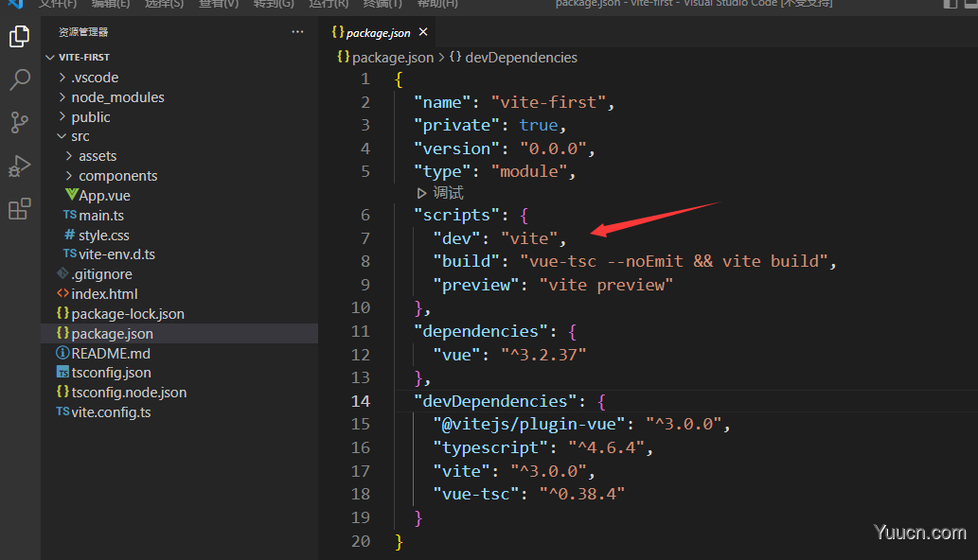Click line number 14 in gutter

(x=361, y=401)
